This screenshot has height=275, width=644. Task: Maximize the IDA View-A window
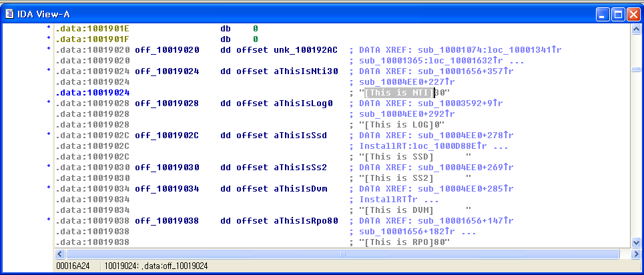coord(618,15)
